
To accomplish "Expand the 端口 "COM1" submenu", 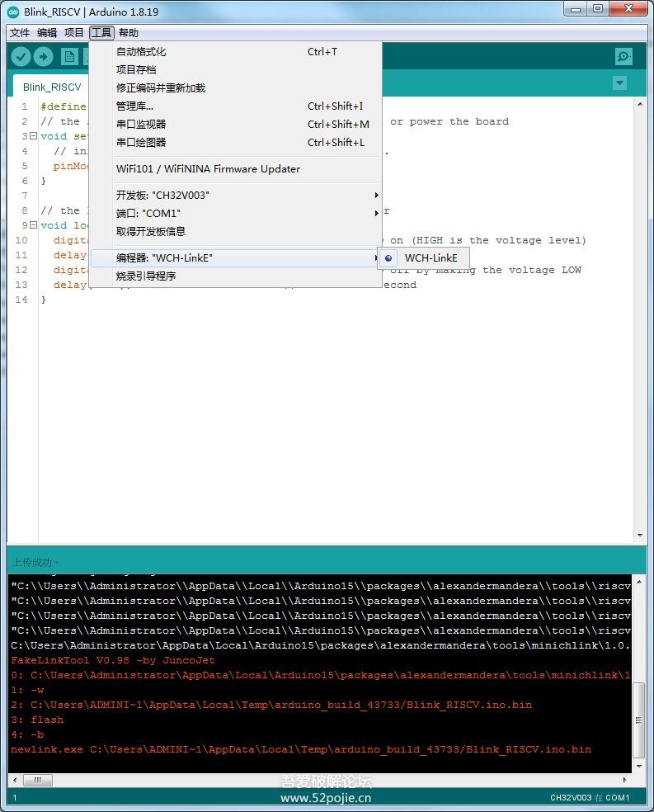I will tap(237, 214).
